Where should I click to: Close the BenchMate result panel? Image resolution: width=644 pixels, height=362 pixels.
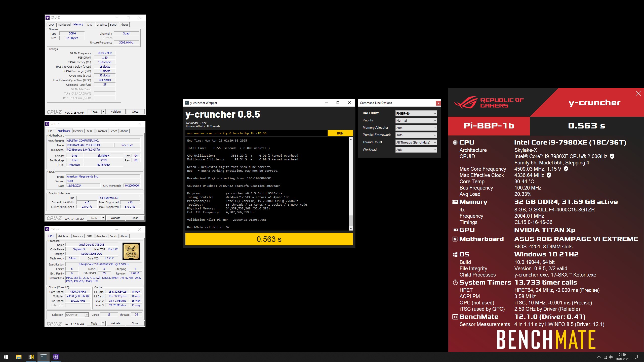(x=638, y=94)
